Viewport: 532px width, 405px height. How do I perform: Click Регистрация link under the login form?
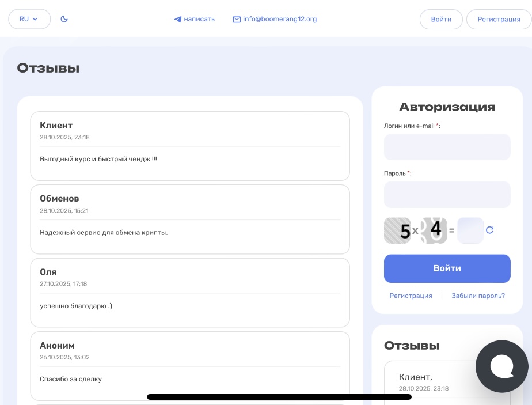click(411, 296)
